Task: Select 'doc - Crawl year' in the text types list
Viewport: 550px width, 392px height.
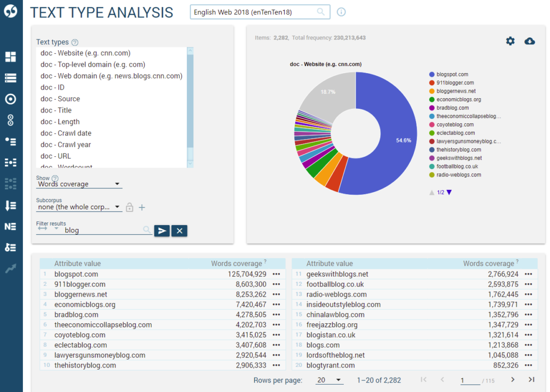Action: point(66,145)
